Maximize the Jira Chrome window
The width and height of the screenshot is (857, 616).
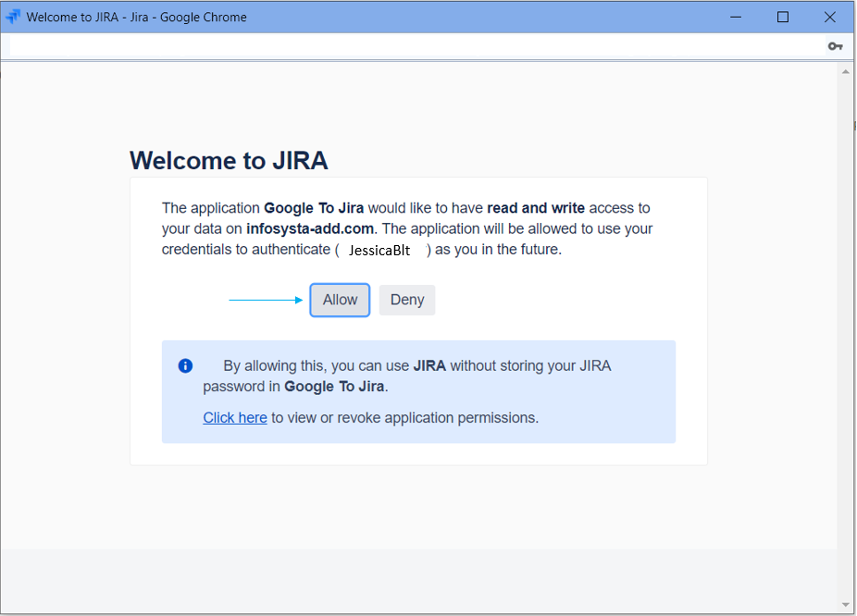point(783,17)
